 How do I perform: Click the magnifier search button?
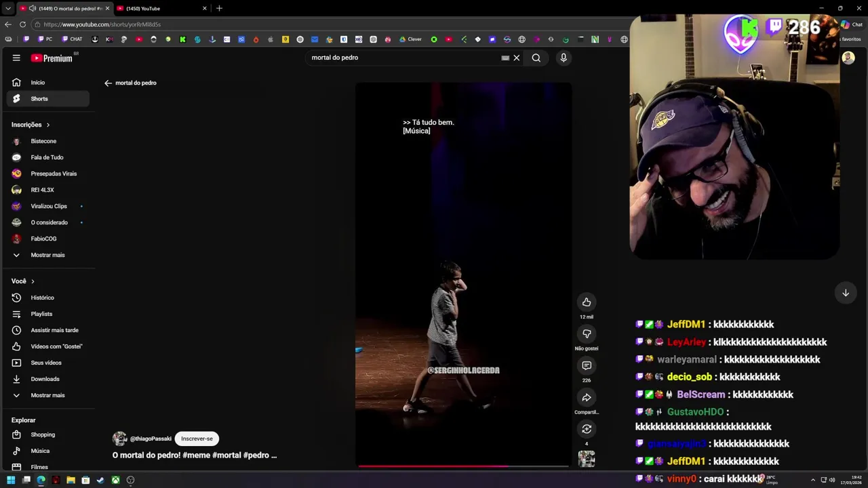click(536, 58)
